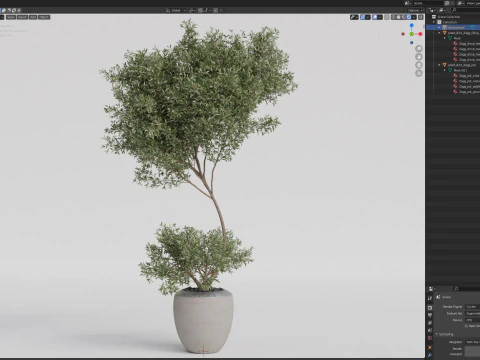Open the scene browse icon dropdown
Screen dimensions: 480x360
(408, 3)
